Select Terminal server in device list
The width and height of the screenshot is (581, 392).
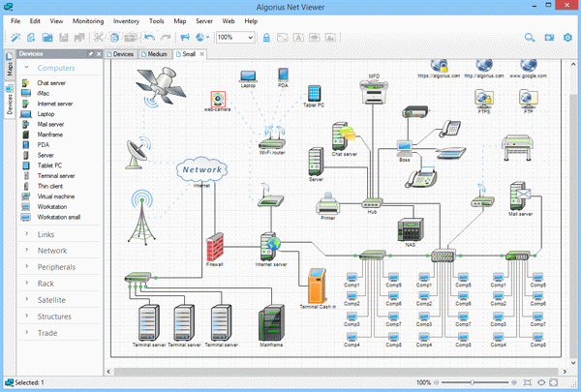tap(55, 175)
